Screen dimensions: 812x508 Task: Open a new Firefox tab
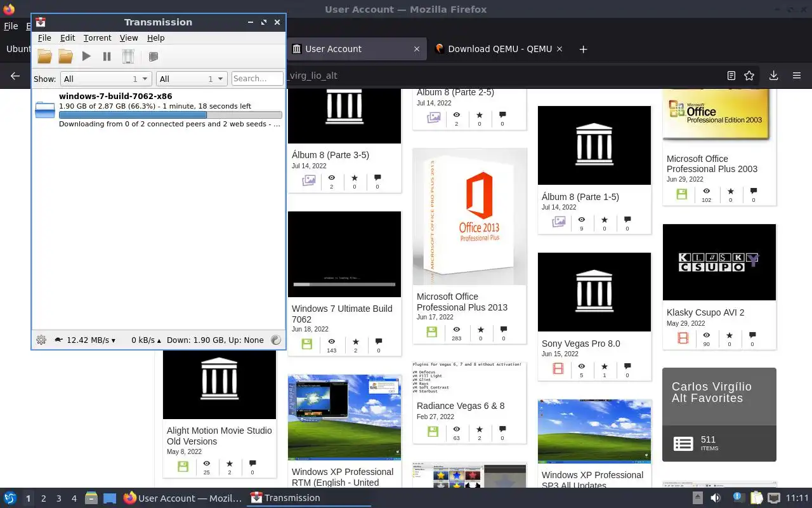click(583, 49)
